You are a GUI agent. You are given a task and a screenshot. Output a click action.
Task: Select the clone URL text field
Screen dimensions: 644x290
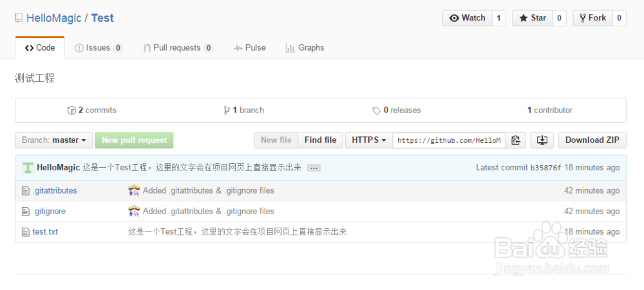(449, 140)
